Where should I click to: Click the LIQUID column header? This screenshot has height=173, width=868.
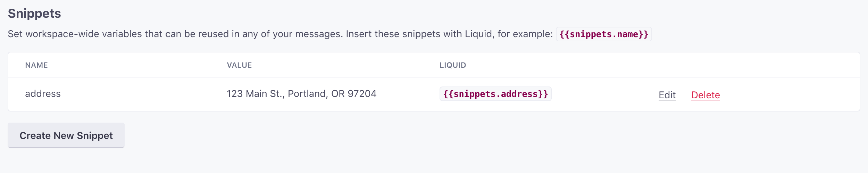452,65
